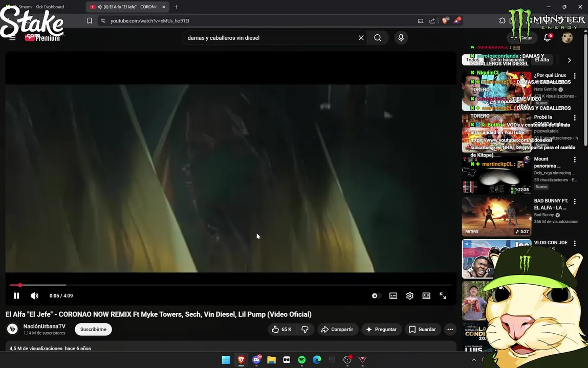Viewport: 588px width, 368px height.
Task: Open the player settings gear
Action: [x=409, y=296]
